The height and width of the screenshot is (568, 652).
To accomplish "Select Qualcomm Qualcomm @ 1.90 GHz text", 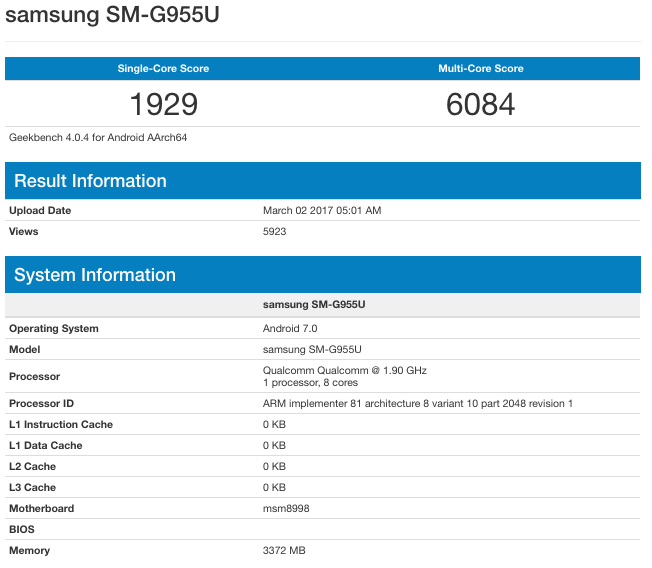I will 345,370.
